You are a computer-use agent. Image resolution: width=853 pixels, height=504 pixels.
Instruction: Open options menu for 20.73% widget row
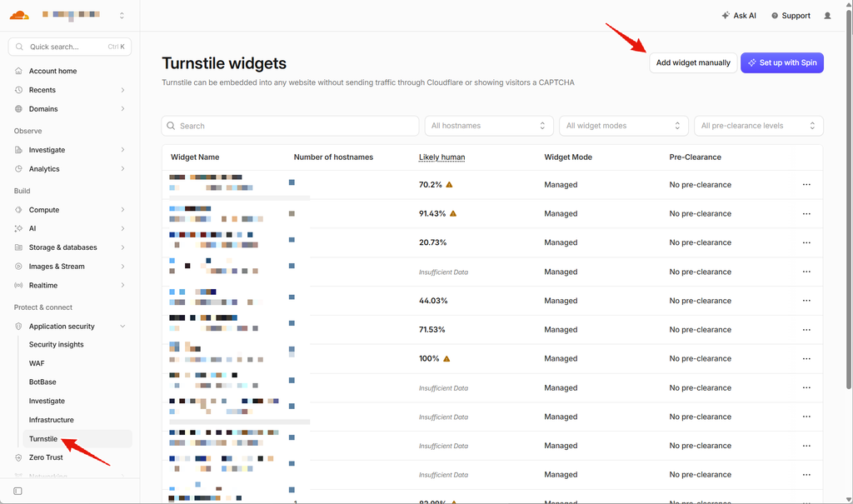[806, 242]
